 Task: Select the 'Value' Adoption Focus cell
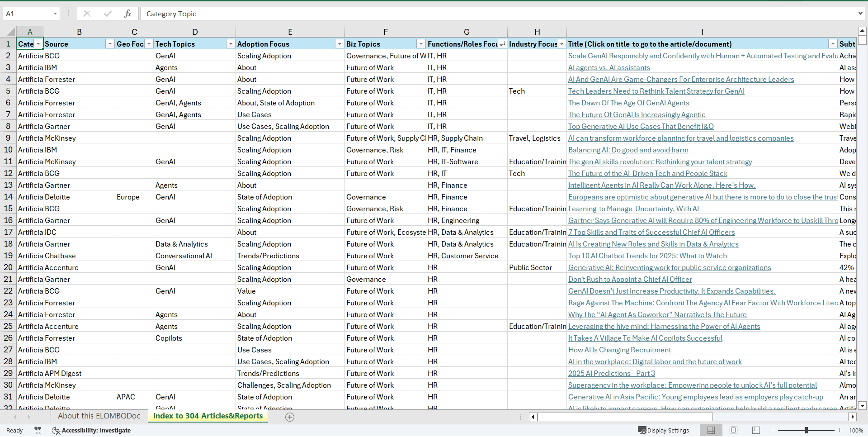pyautogui.click(x=290, y=291)
